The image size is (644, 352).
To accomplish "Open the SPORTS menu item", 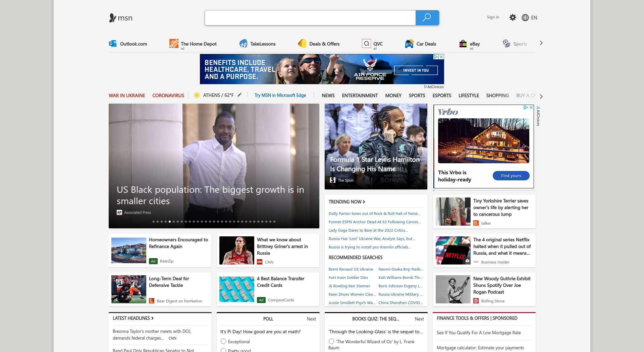I will 417,96.
